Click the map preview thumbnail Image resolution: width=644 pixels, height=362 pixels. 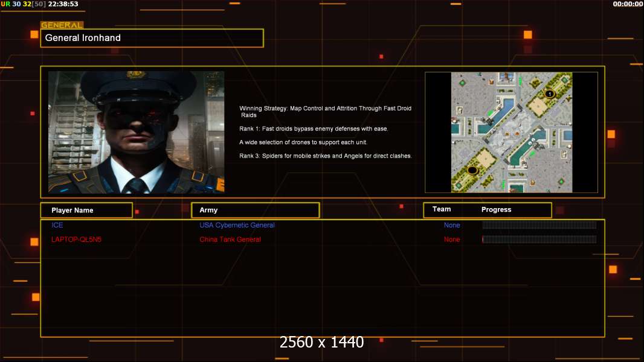511,132
